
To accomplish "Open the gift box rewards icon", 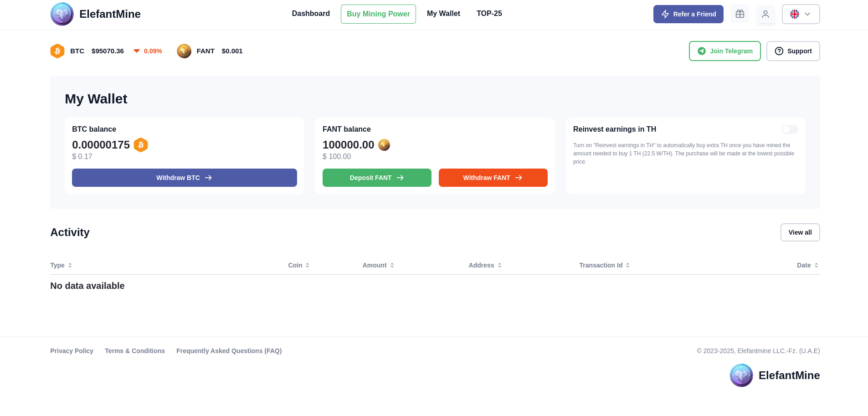I will tap(740, 14).
